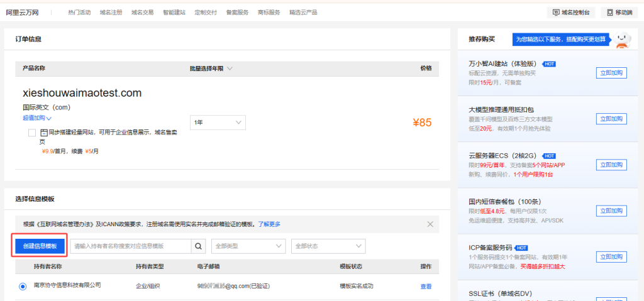Click the holder name search field

tap(130, 246)
